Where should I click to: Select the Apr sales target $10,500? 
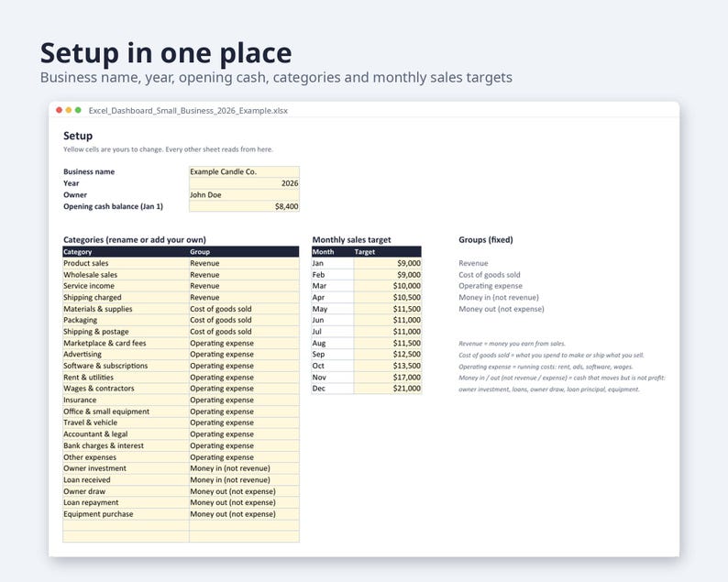(x=388, y=298)
